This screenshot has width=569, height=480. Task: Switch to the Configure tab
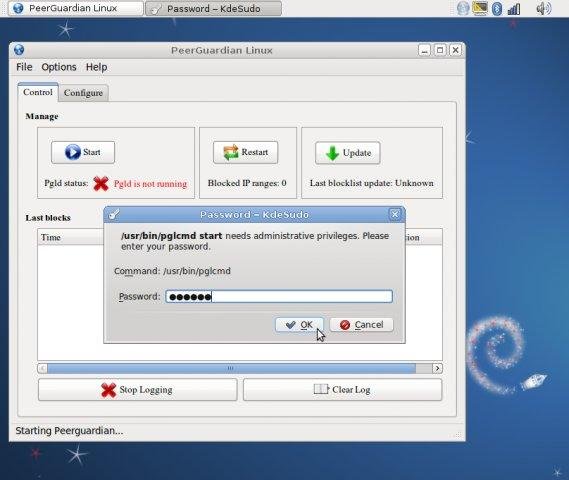coord(83,93)
